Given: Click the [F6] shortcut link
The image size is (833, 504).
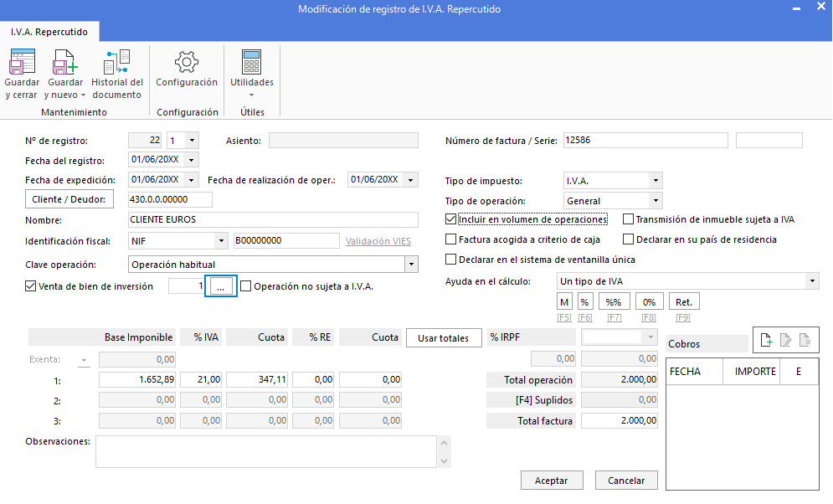Looking at the screenshot, I should point(585,317).
